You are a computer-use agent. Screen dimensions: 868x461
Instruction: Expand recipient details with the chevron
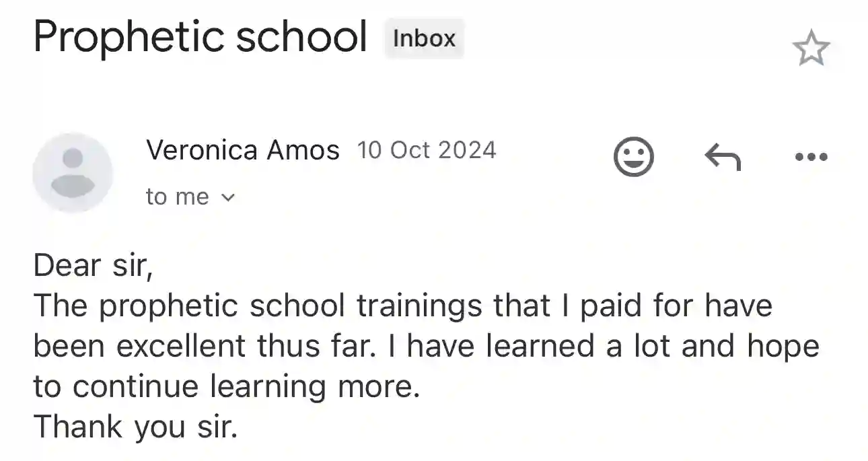click(x=228, y=198)
